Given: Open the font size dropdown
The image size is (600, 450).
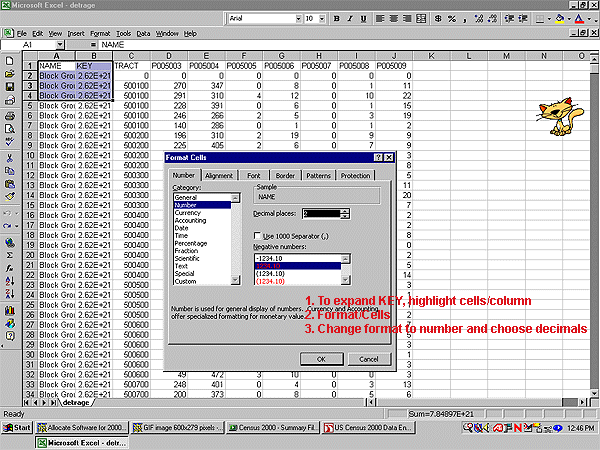Looking at the screenshot, I should [323, 18].
